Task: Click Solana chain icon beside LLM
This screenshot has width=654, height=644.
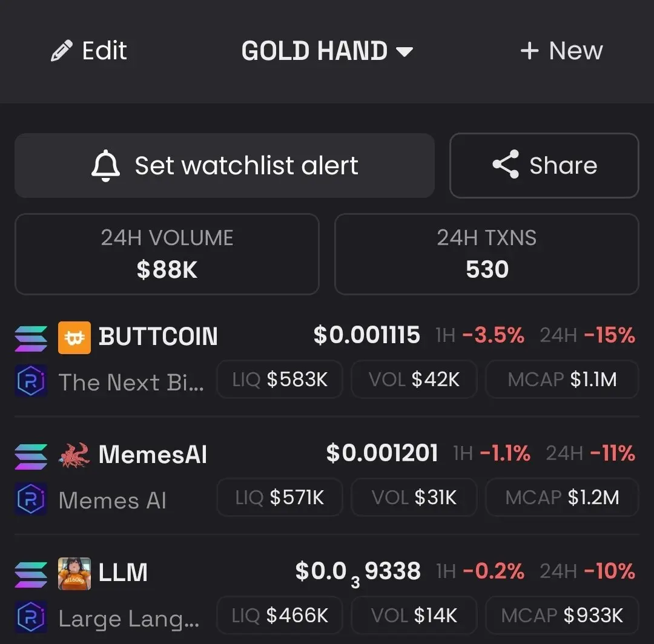Action: click(x=31, y=574)
